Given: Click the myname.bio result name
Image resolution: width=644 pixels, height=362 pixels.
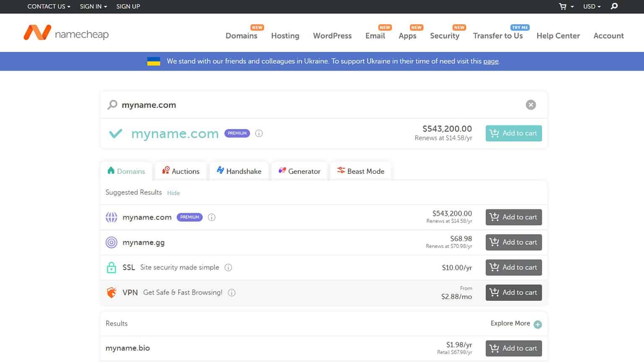Looking at the screenshot, I should (127, 348).
